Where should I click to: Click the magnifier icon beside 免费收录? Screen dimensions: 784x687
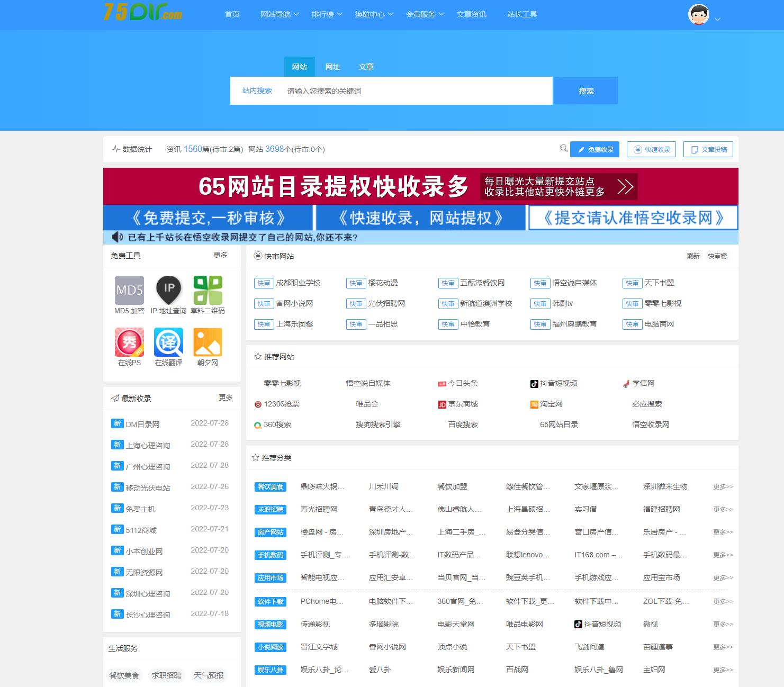pos(564,149)
